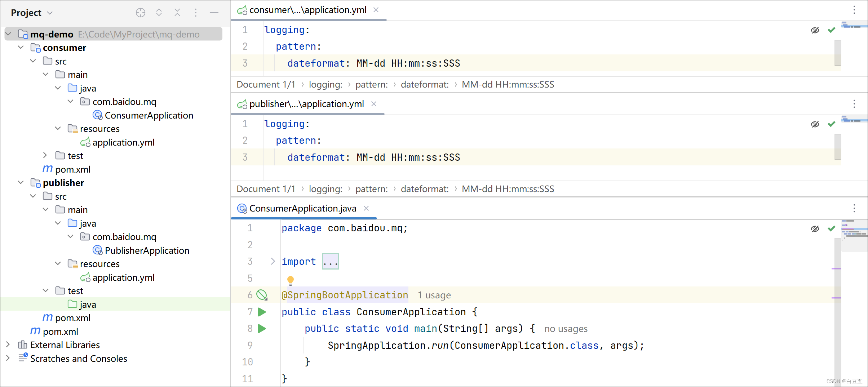
Task: Toggle reader mode eye in publisher yml
Action: click(815, 124)
